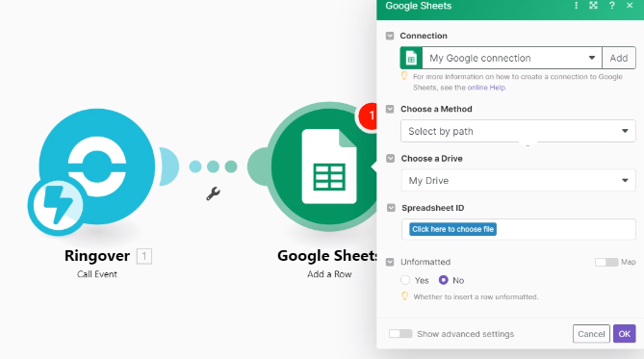The image size is (644, 359).
Task: Click here to choose file button
Action: point(452,229)
